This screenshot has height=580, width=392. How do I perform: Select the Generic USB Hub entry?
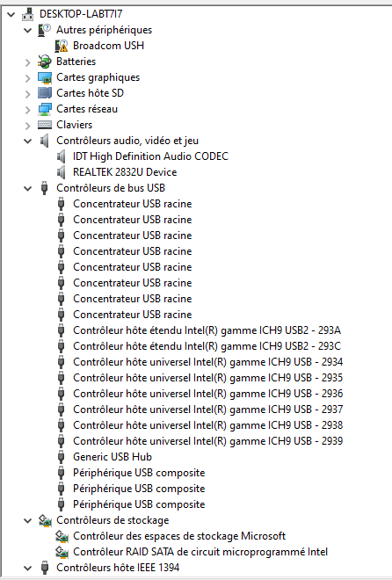click(113, 457)
